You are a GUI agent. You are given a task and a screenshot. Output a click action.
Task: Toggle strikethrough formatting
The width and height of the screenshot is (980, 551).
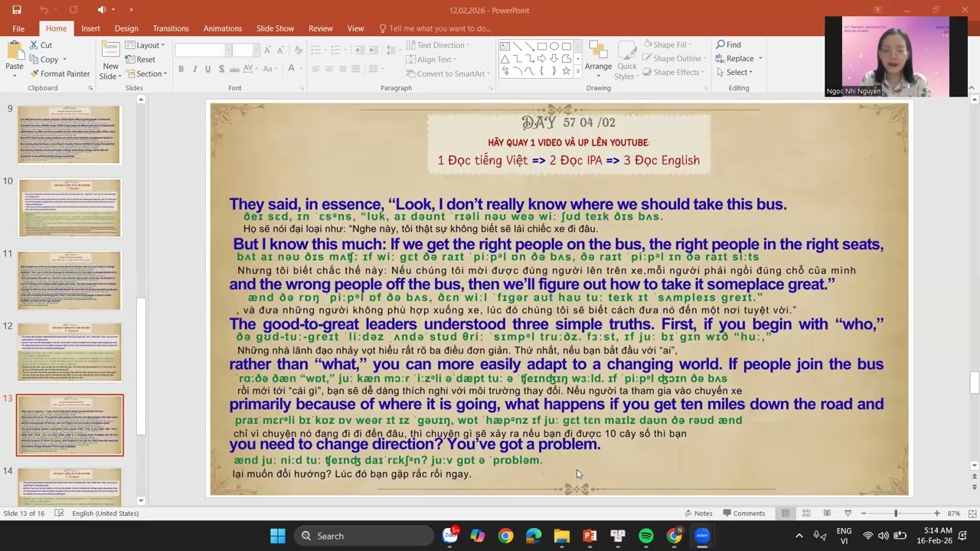236,69
